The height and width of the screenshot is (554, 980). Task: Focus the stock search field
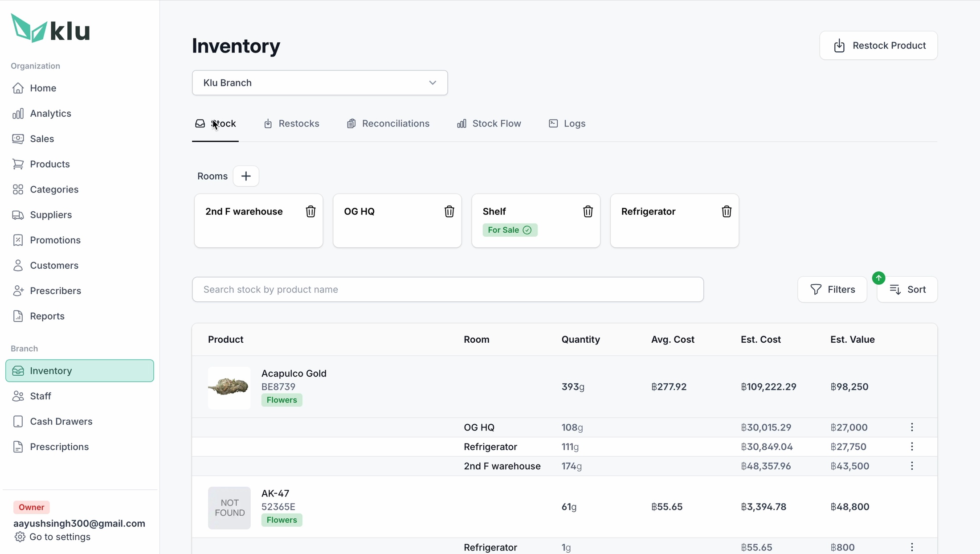pyautogui.click(x=448, y=290)
